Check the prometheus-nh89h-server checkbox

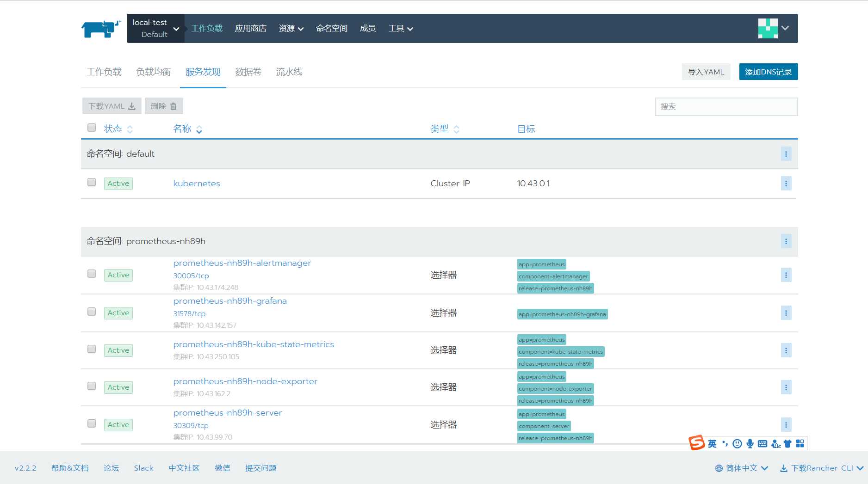tap(92, 423)
